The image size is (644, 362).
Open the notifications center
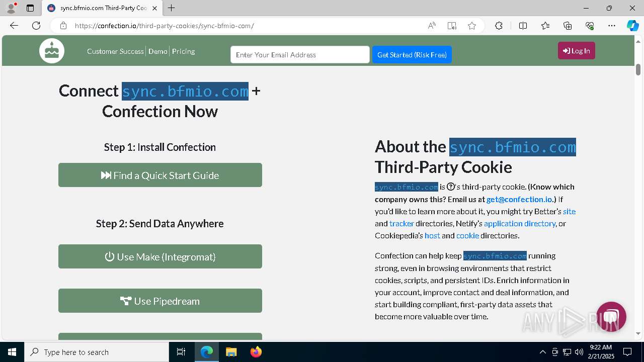[627, 352]
